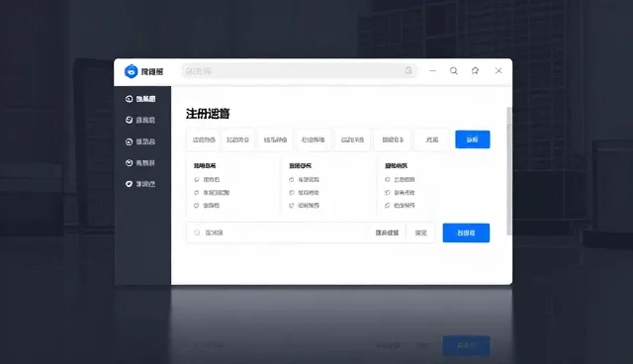Switch to the third tab under the page heading
This screenshot has width=633, height=364.
(x=275, y=139)
